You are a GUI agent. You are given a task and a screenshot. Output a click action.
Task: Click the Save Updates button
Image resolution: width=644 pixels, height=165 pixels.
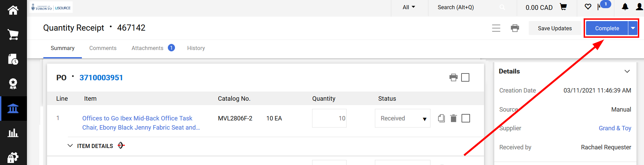[555, 28]
